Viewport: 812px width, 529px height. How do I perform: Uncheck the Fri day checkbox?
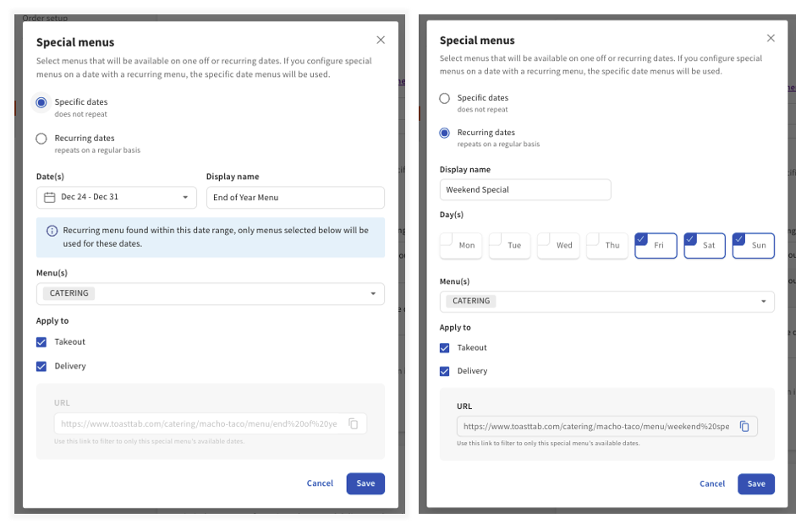click(x=656, y=245)
